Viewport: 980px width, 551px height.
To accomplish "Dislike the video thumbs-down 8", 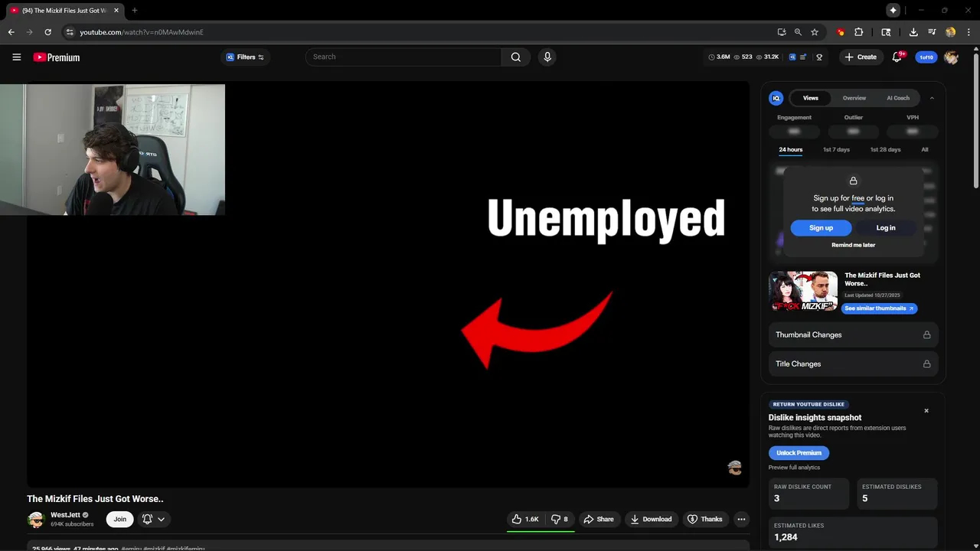I will coord(560,519).
